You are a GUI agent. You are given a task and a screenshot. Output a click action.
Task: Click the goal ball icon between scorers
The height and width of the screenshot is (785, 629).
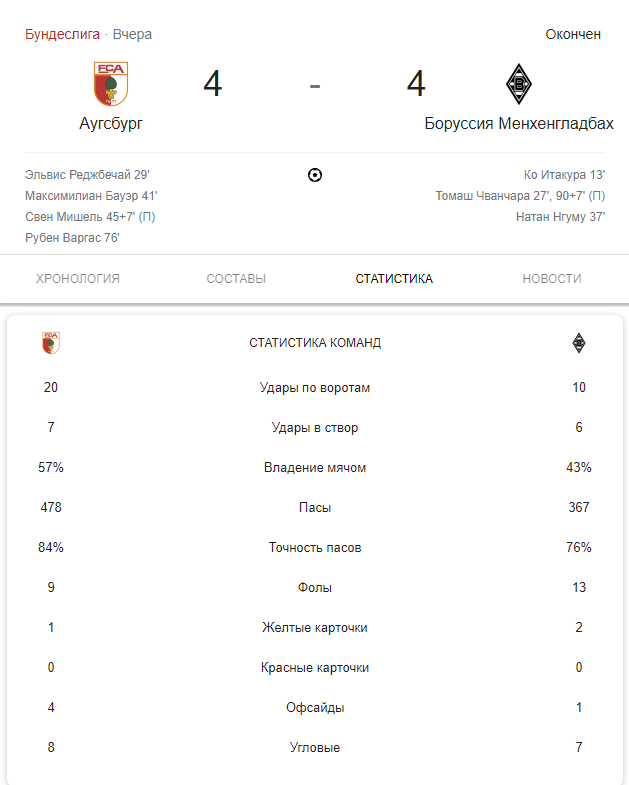click(x=315, y=175)
